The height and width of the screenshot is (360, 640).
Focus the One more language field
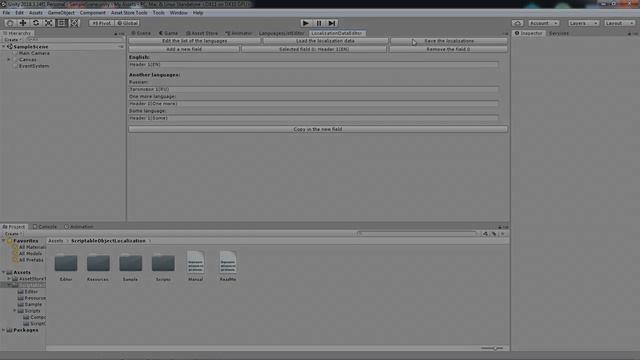pos(313,104)
